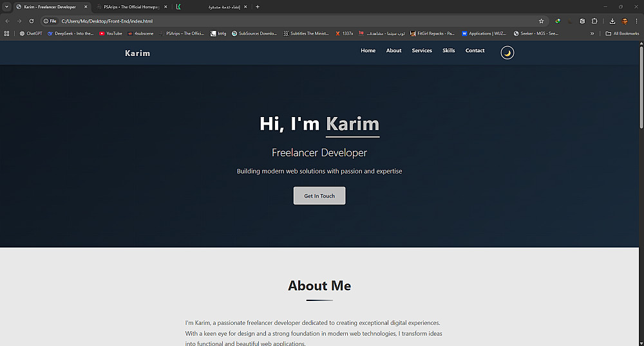This screenshot has height=346, width=644.
Task: Go to Skills in the site navigation
Action: point(448,50)
